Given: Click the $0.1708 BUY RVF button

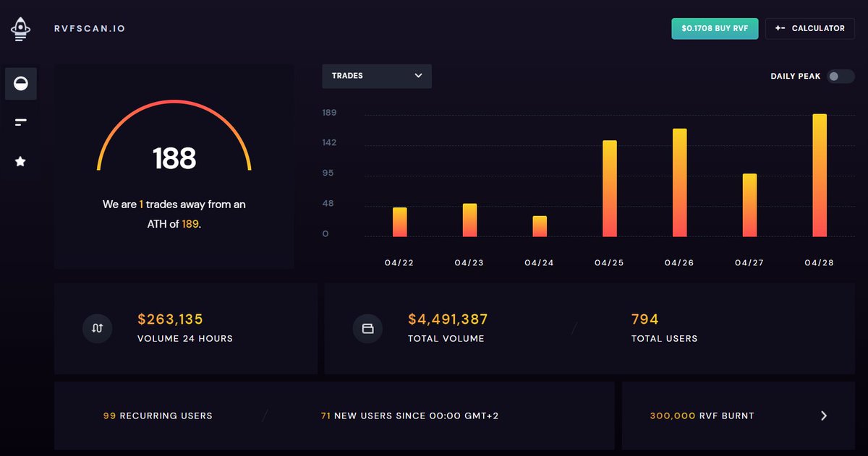Looking at the screenshot, I should point(715,29).
